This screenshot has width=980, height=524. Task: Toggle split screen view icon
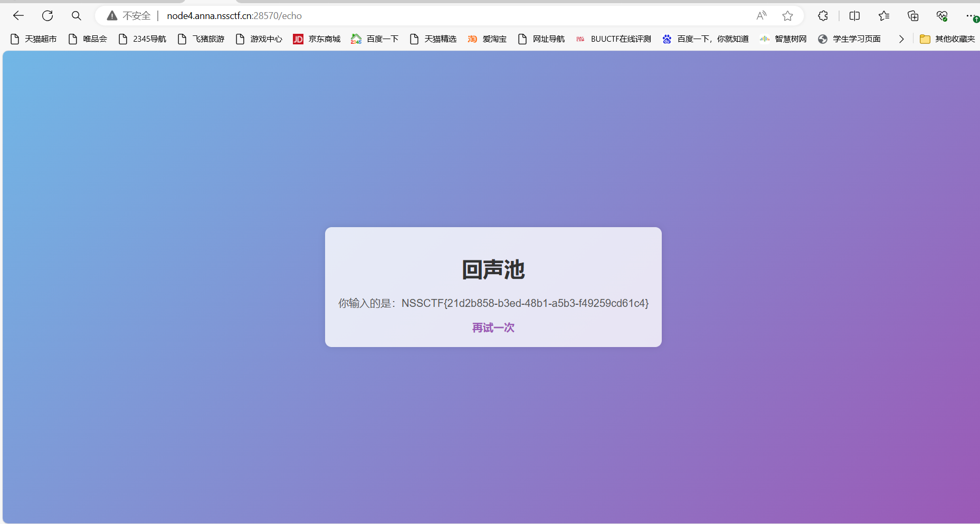tap(854, 16)
